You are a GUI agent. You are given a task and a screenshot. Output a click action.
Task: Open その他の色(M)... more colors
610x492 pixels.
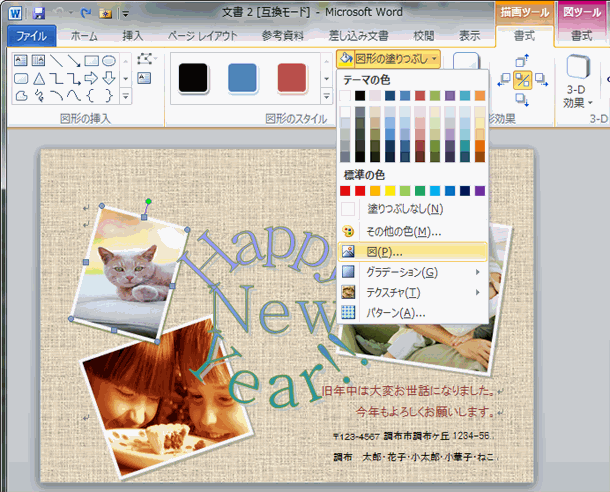pyautogui.click(x=412, y=232)
